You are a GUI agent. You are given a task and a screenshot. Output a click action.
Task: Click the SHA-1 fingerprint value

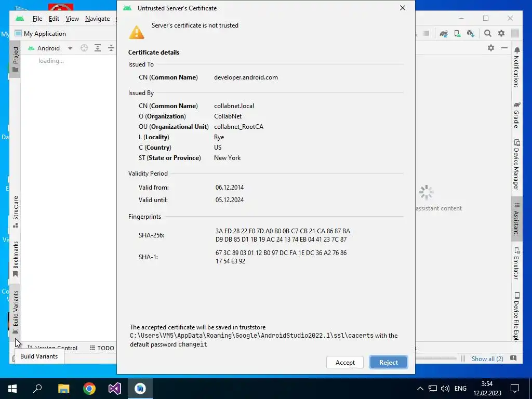281,257
